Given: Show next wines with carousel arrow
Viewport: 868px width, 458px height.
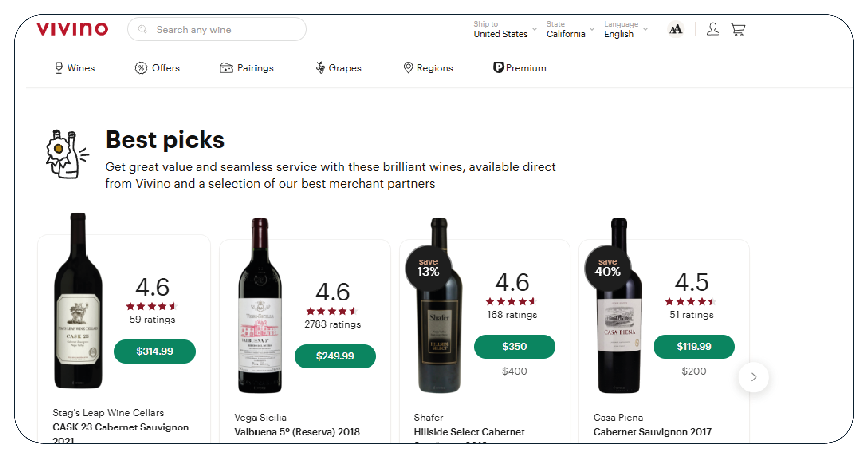Looking at the screenshot, I should point(753,377).
